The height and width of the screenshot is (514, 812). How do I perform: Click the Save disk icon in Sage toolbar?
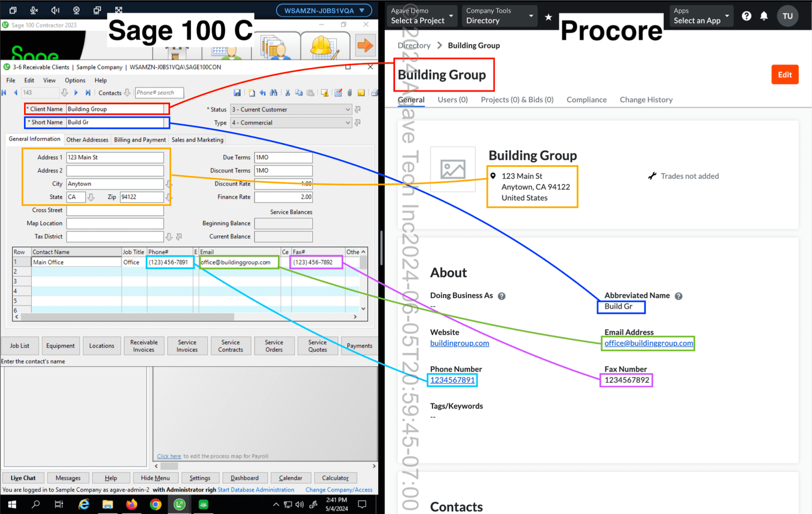point(237,92)
